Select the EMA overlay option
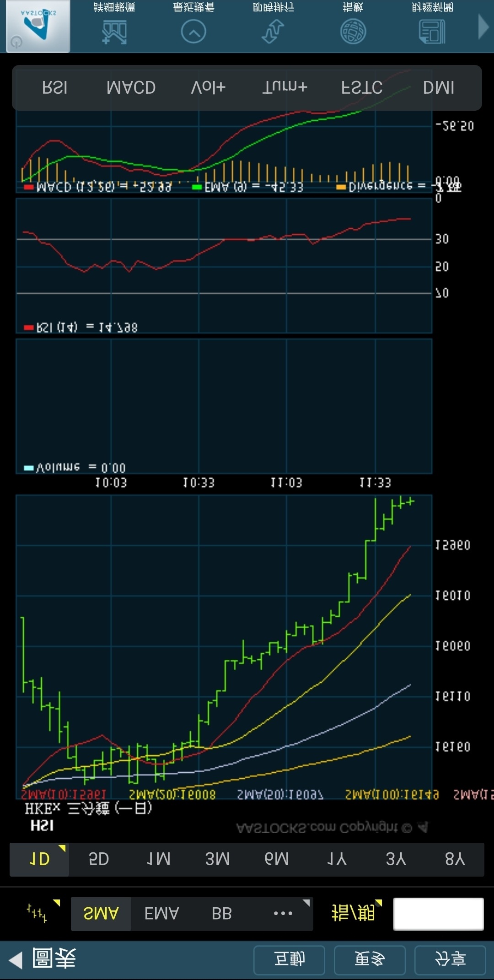The width and height of the screenshot is (494, 980). tap(161, 914)
